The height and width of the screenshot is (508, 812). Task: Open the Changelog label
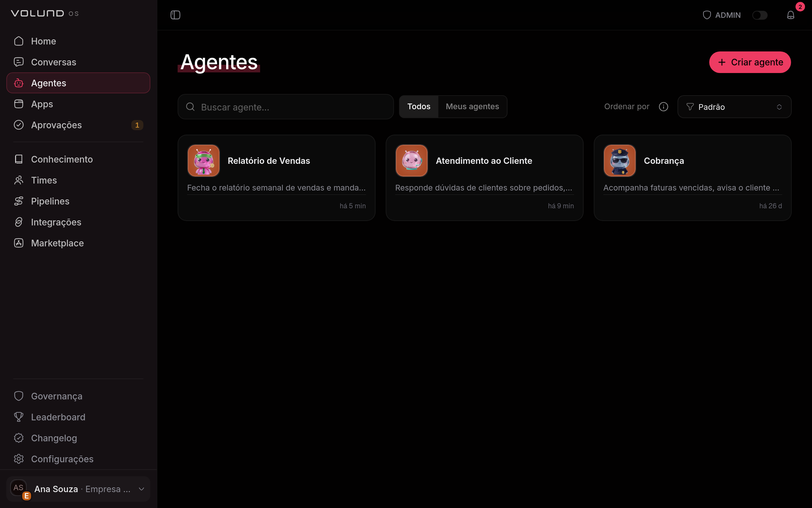[x=54, y=438]
